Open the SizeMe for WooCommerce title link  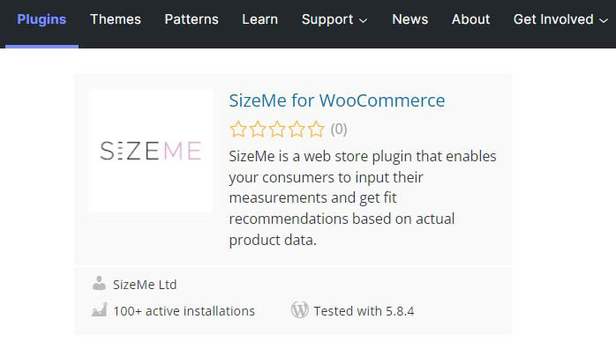point(336,100)
